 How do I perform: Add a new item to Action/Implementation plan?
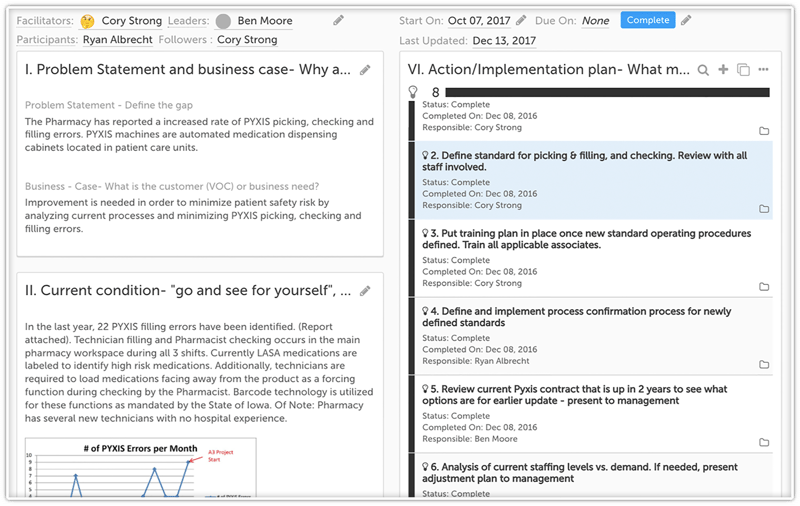point(723,69)
